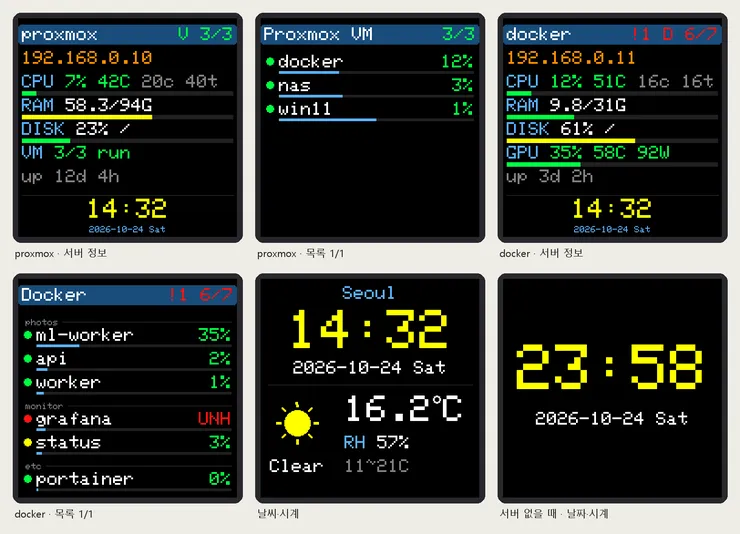The width and height of the screenshot is (740, 534).
Task: Click the sun weather icon
Action: [x=297, y=423]
